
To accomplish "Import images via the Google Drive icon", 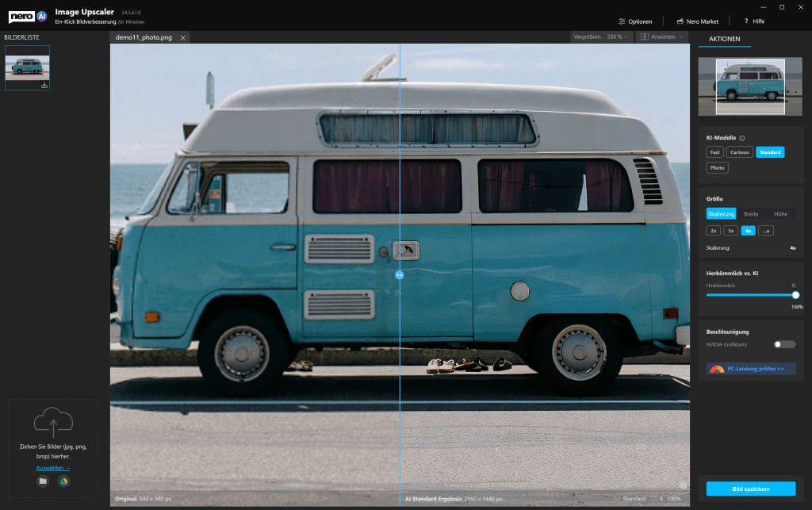I will (63, 481).
